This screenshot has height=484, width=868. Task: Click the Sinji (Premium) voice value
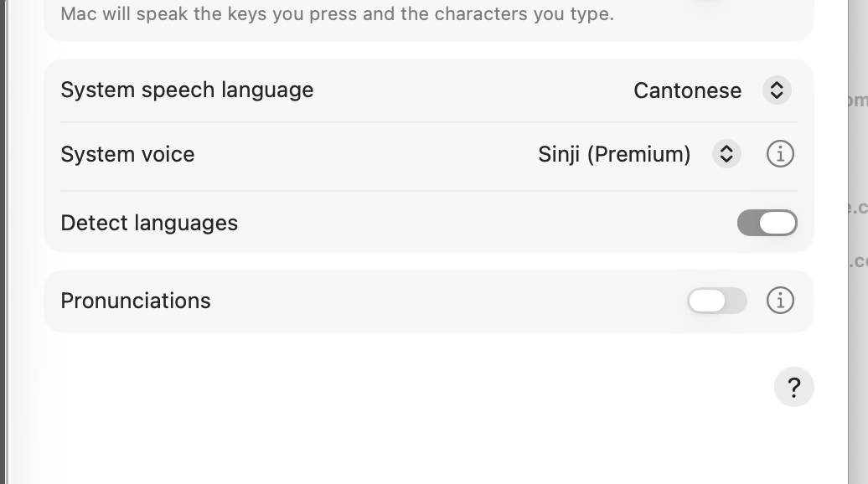614,154
